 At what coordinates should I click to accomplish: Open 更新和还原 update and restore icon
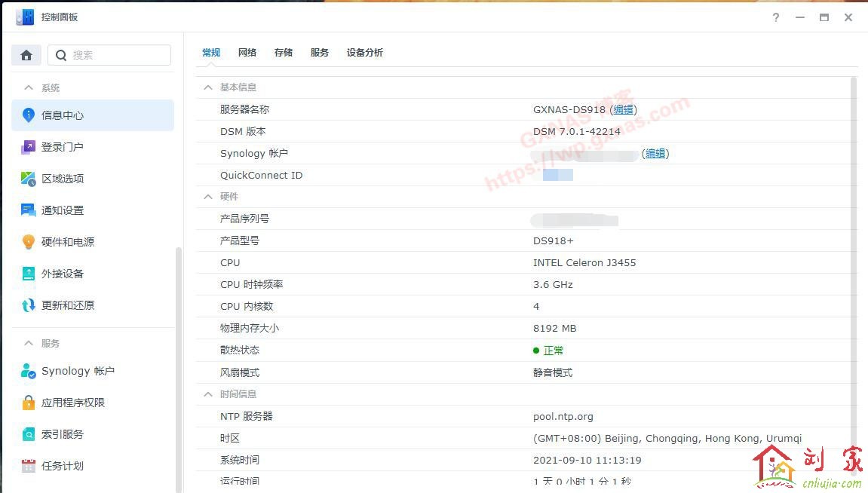click(29, 305)
